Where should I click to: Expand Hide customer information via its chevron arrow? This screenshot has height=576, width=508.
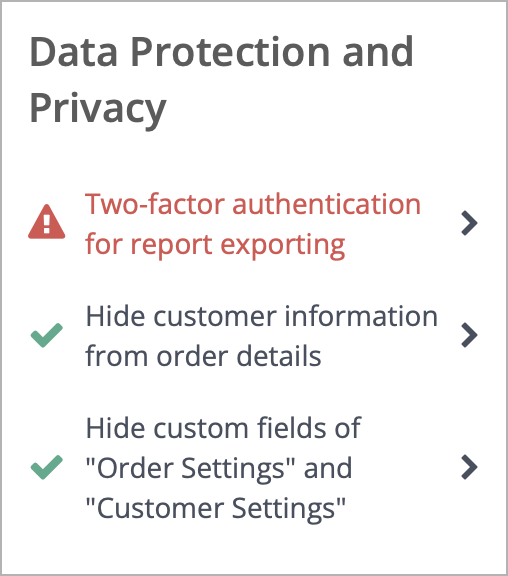click(469, 335)
